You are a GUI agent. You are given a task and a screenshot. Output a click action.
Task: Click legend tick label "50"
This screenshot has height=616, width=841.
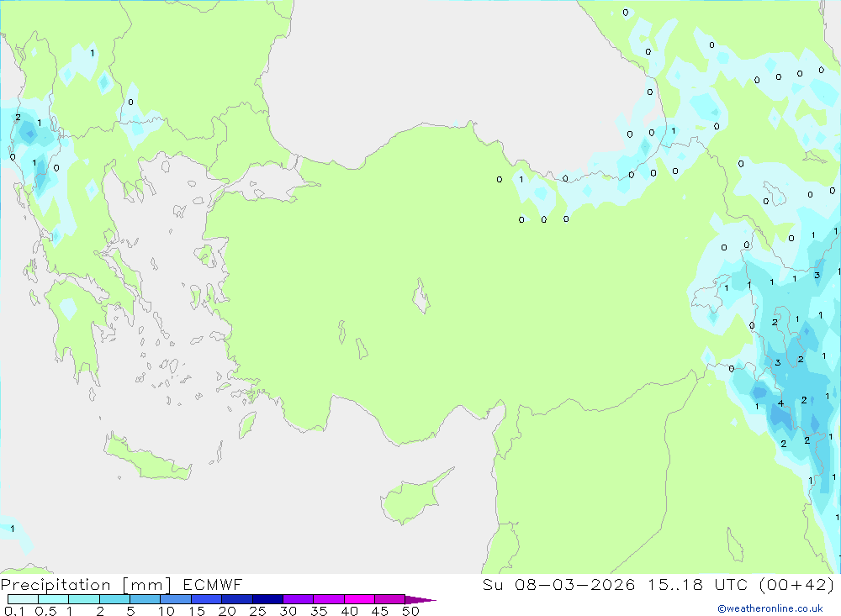click(x=410, y=611)
